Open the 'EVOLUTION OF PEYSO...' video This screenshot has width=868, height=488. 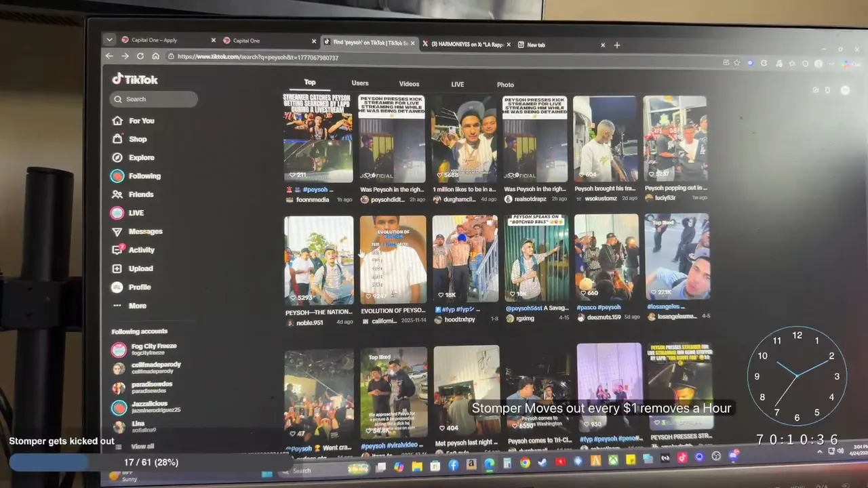click(393, 260)
